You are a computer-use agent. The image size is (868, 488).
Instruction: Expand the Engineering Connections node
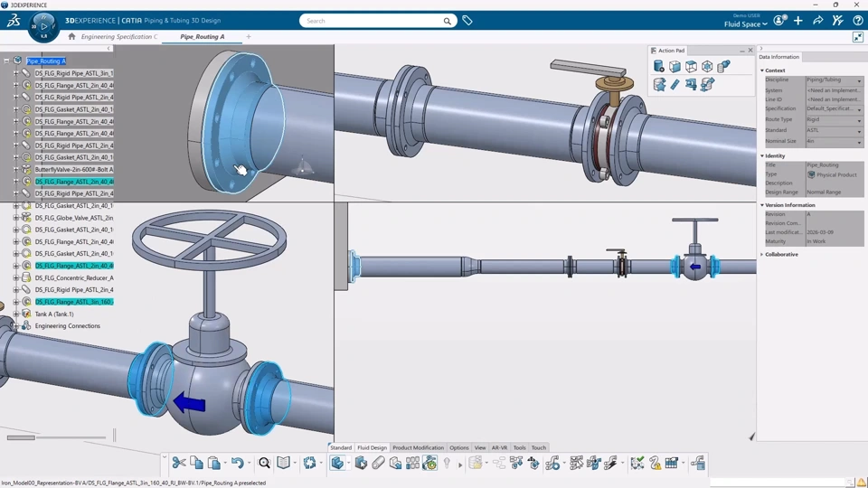coord(16,326)
